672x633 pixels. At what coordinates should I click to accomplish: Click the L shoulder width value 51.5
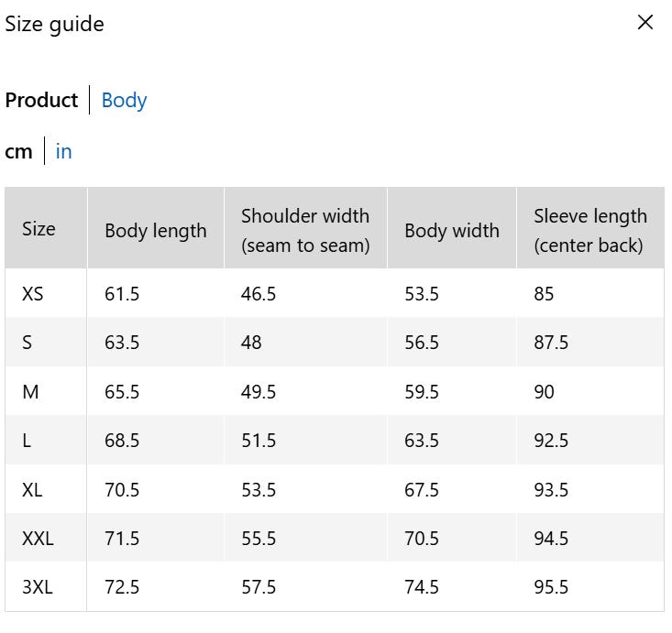pos(258,441)
